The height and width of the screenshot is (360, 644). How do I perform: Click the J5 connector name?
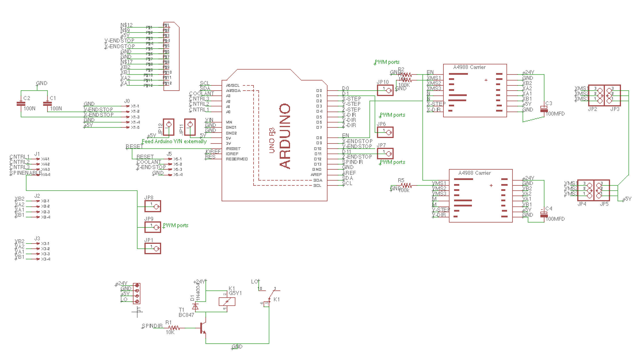coord(169,154)
